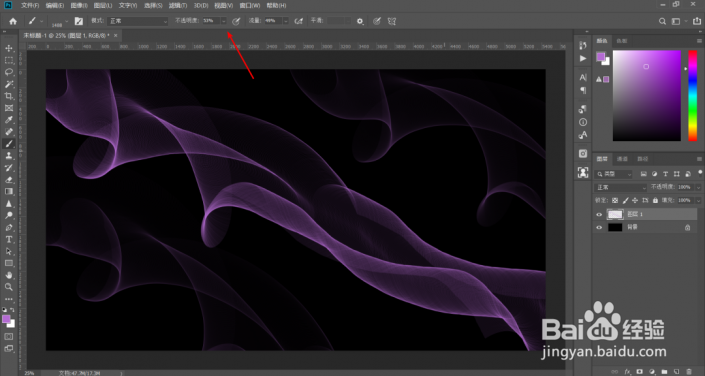Select the History Brush tool

(9, 167)
